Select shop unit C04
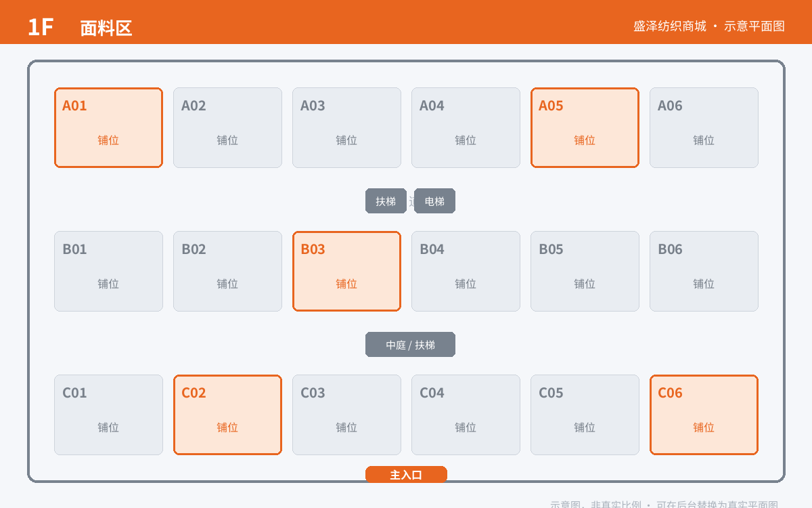Screen dimensions: 812x508 466,415
